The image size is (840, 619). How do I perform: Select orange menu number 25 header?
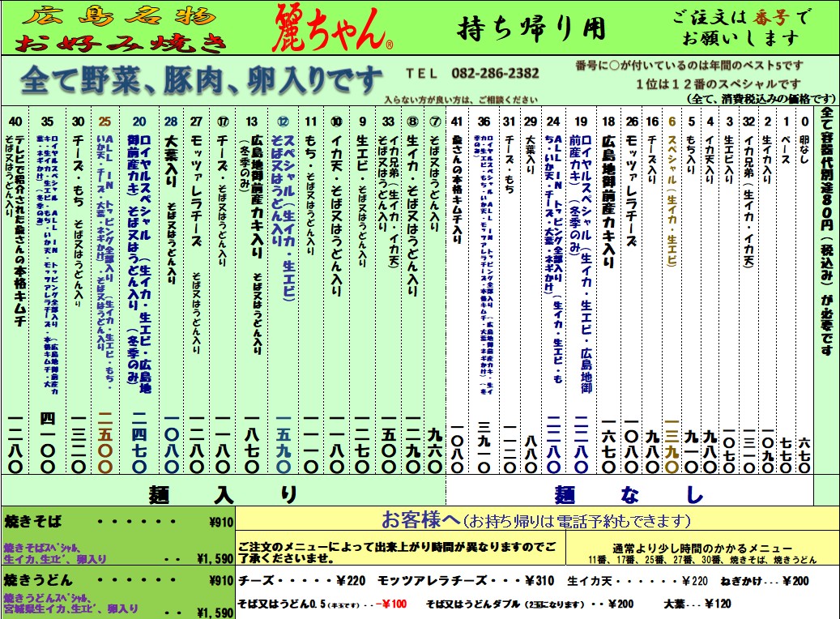(x=105, y=122)
